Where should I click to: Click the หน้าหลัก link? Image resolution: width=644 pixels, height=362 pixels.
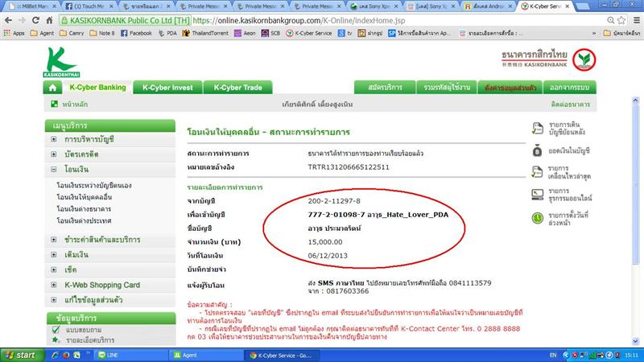coord(75,105)
